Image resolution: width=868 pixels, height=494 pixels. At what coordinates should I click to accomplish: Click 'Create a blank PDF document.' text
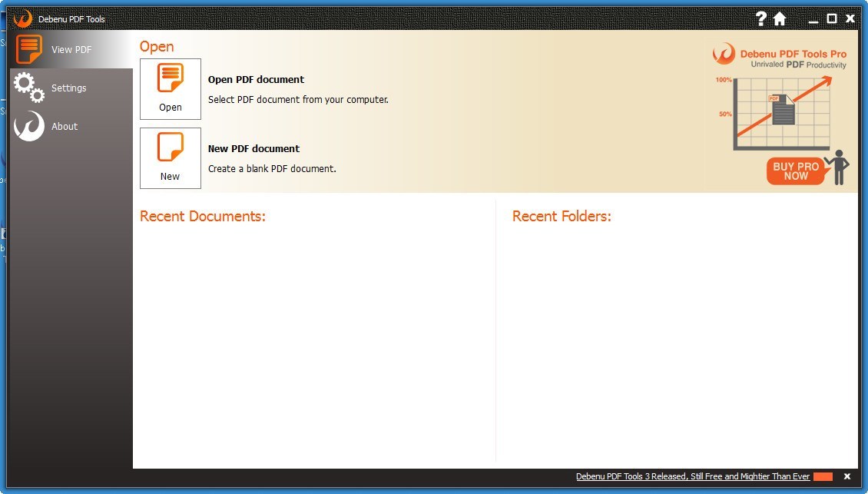coord(272,169)
